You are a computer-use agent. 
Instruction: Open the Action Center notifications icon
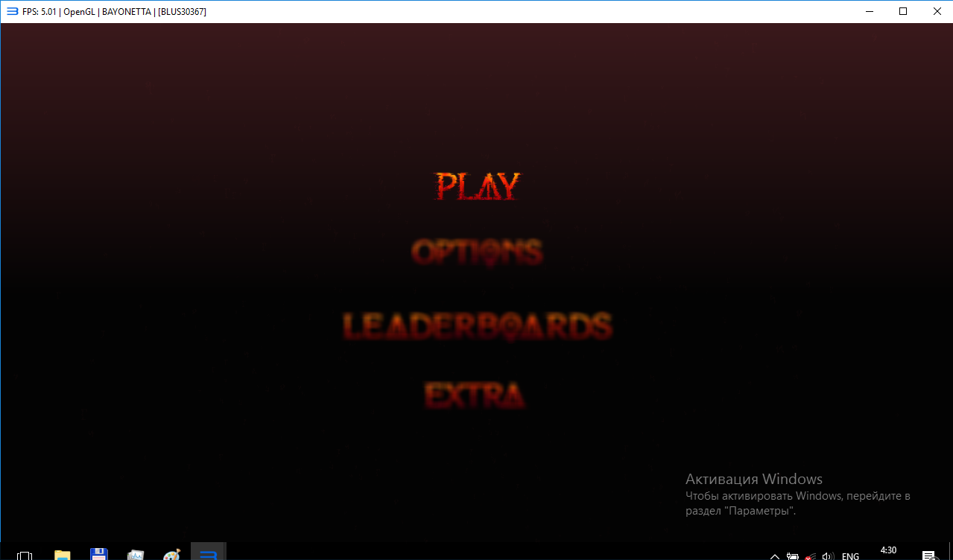tap(928, 556)
